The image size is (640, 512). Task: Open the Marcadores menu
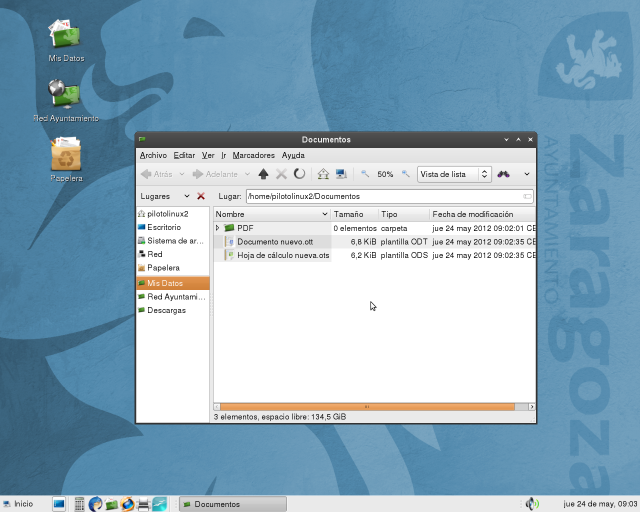(x=253, y=156)
